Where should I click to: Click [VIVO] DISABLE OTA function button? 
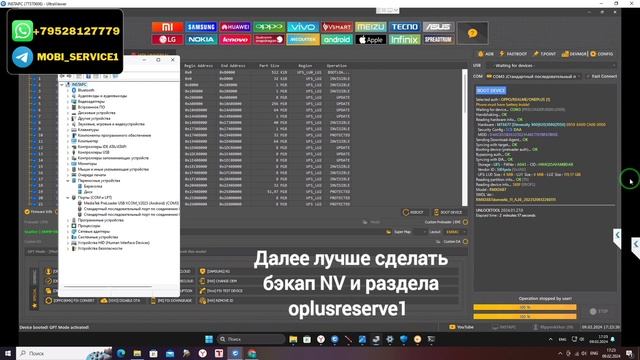120,300
